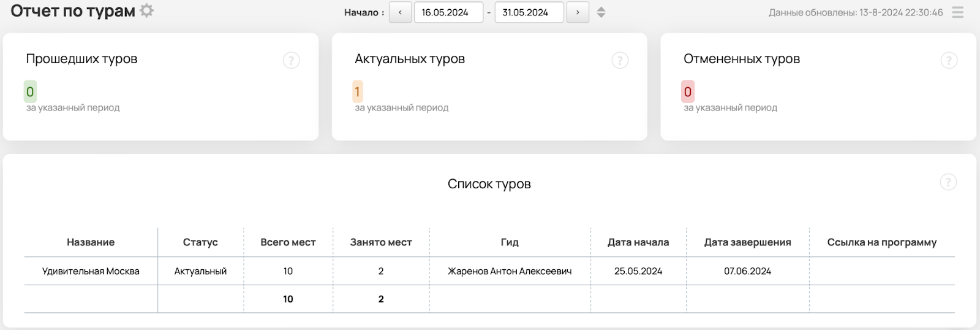Screen dimensions: 980x330
Task: Click the Отчет по турам title
Action: (73, 11)
